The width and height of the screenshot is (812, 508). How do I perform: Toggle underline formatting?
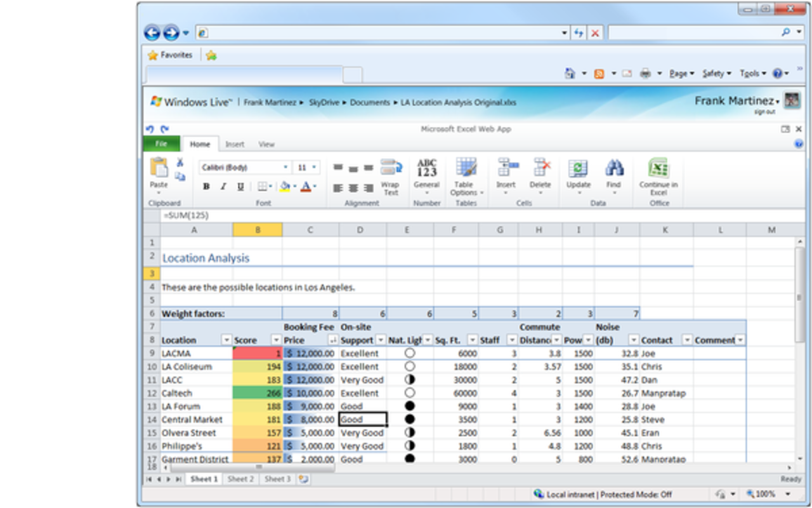(240, 187)
